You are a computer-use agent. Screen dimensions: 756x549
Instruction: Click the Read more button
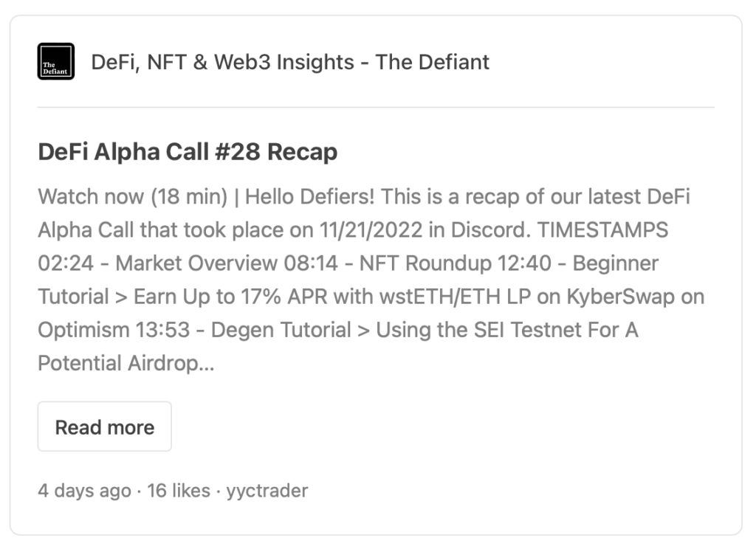point(105,427)
